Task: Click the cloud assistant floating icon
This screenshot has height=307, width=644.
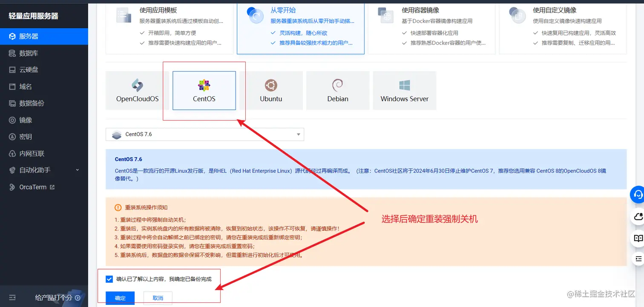Action: click(x=638, y=217)
